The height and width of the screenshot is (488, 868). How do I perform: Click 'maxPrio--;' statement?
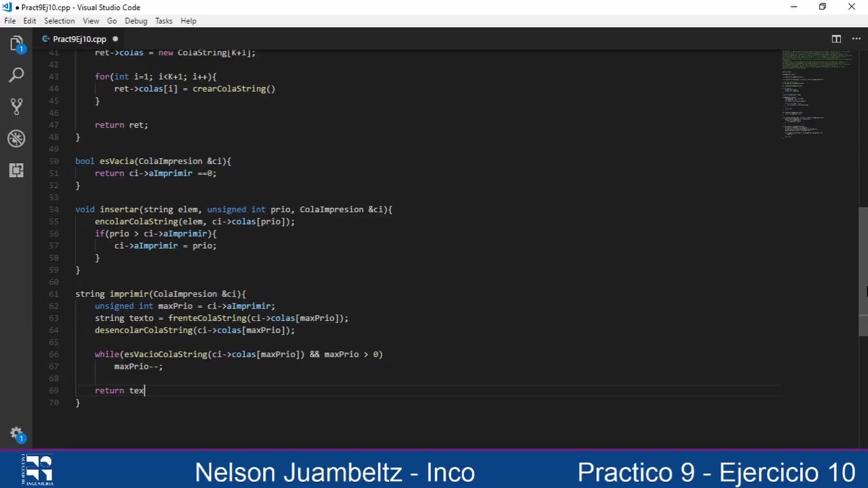(x=138, y=367)
